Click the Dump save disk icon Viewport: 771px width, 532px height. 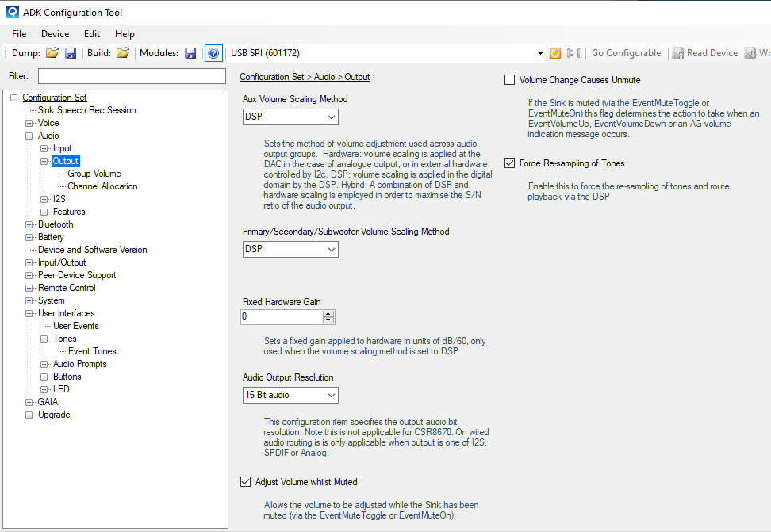71,53
